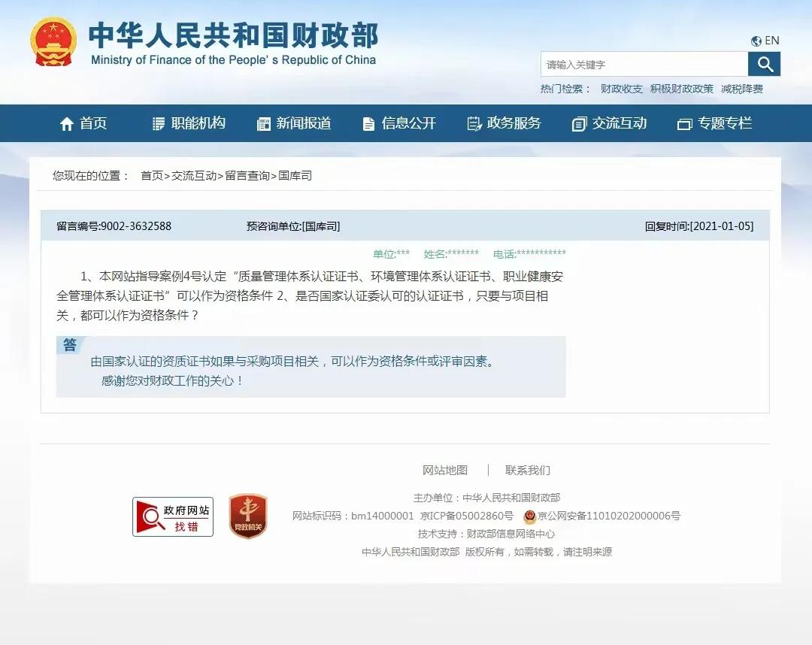Click the icon beside 专题专栏
This screenshot has height=645, width=812.
click(683, 123)
